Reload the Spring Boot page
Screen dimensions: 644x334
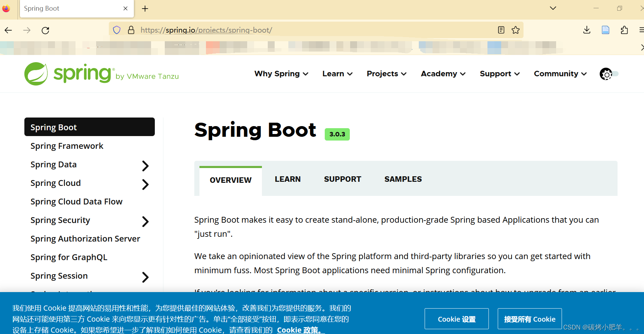pos(45,30)
